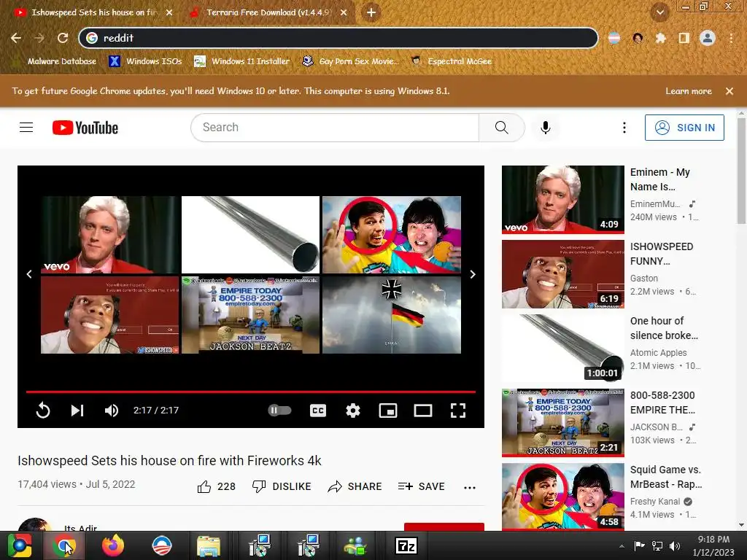The height and width of the screenshot is (560, 747).
Task: Click the red video progress bar
Action: coord(251,392)
